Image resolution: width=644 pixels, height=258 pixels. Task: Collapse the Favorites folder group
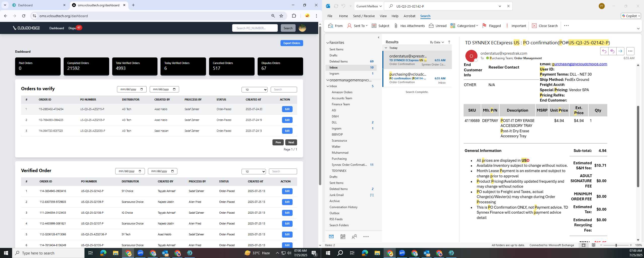pos(328,43)
